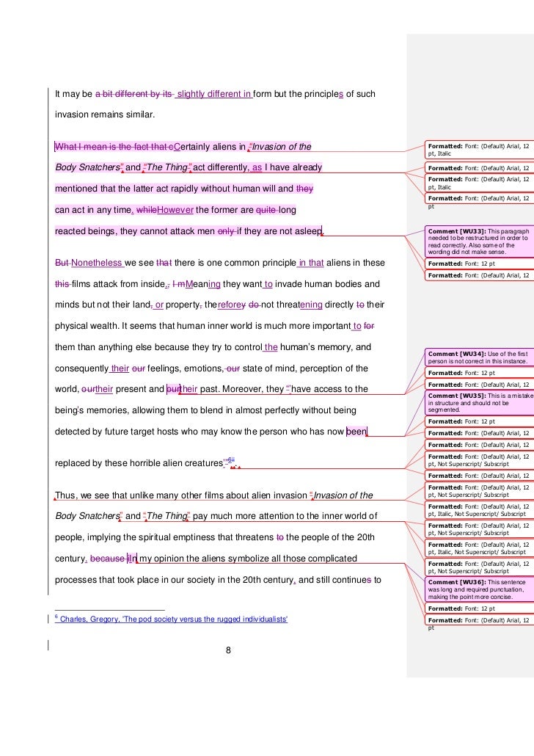Open comment WU35 about structure mistake

pyautogui.click(x=478, y=403)
